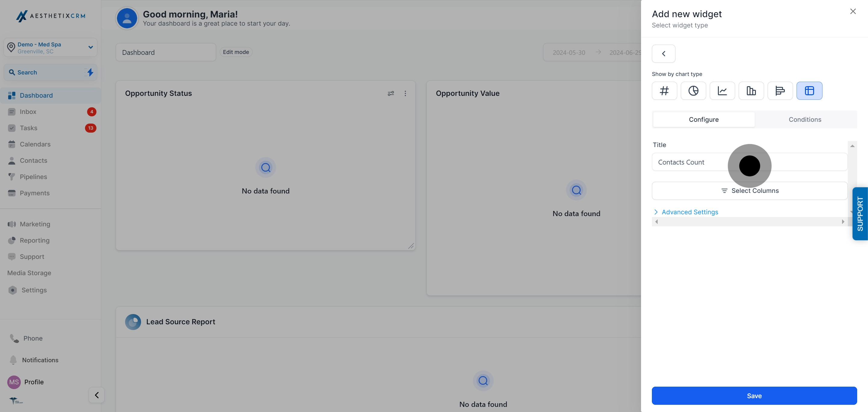Select the pie chart type icon
This screenshot has width=868, height=412.
click(693, 91)
